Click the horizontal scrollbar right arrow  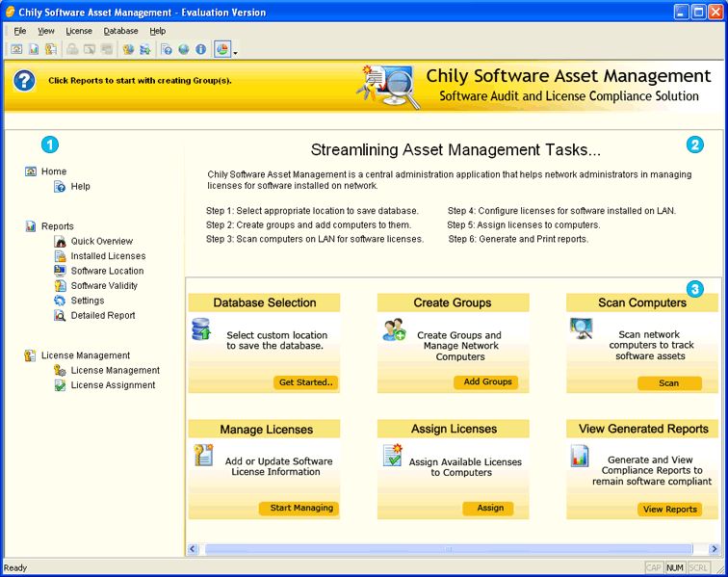click(715, 549)
